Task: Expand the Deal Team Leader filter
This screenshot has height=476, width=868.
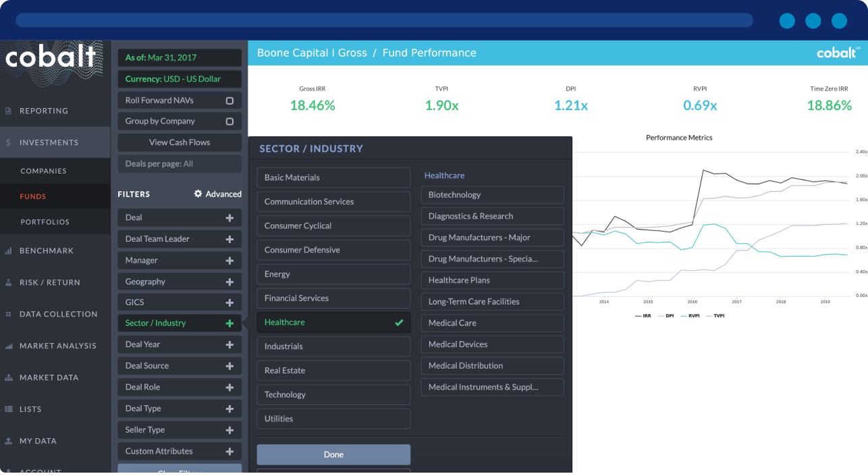Action: (229, 239)
